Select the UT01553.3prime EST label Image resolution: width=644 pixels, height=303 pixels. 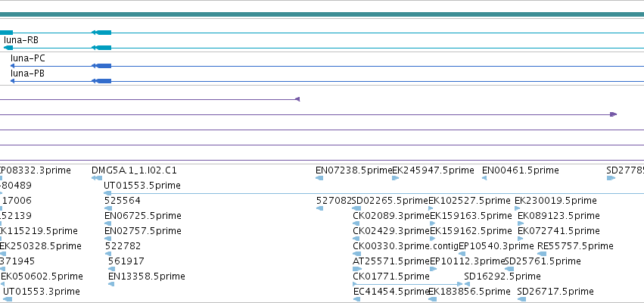[x=42, y=292]
